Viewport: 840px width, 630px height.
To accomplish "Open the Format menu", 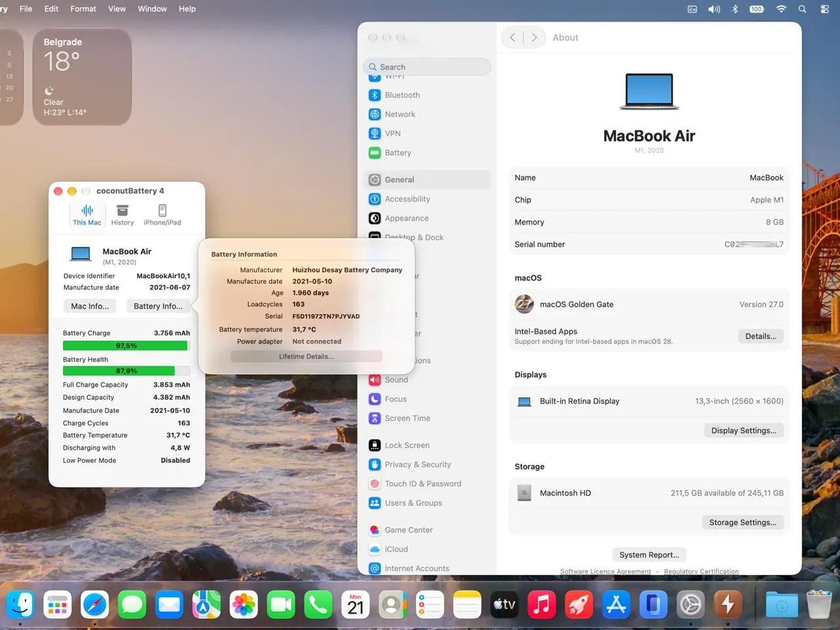I will pyautogui.click(x=83, y=9).
